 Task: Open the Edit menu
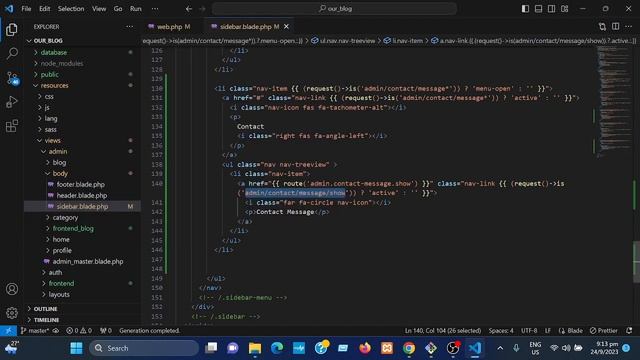[x=45, y=9]
